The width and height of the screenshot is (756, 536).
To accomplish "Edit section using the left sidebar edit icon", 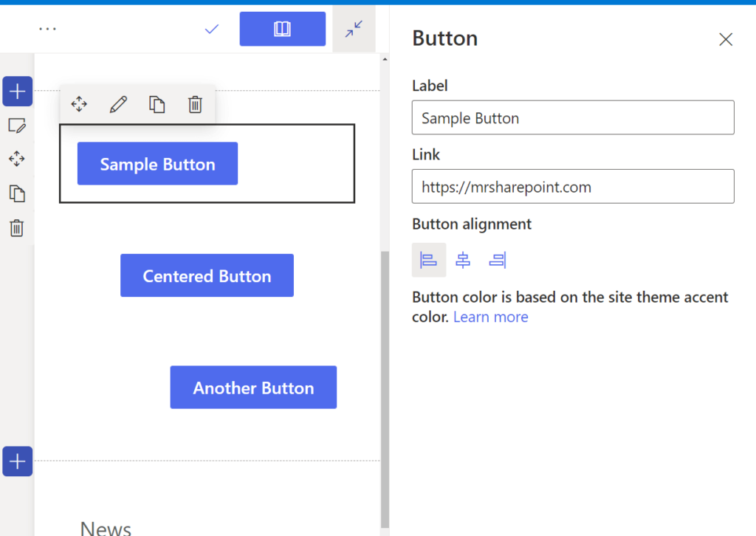I will (x=18, y=126).
